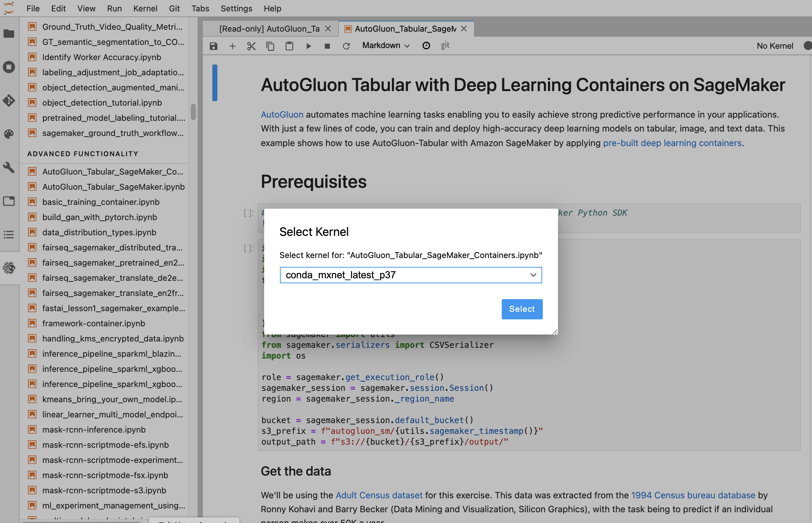Image resolution: width=812 pixels, height=523 pixels.
Task: Open the table of contents sidebar icon
Action: pos(9,234)
